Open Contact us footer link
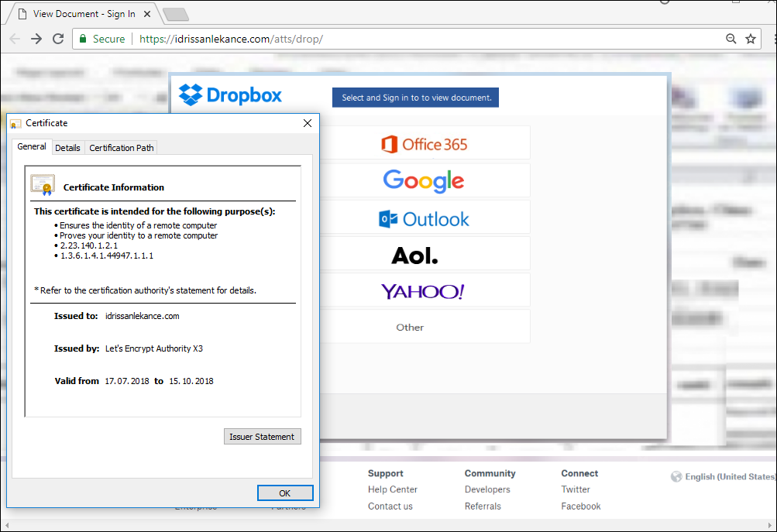This screenshot has height=532, width=777. point(390,506)
